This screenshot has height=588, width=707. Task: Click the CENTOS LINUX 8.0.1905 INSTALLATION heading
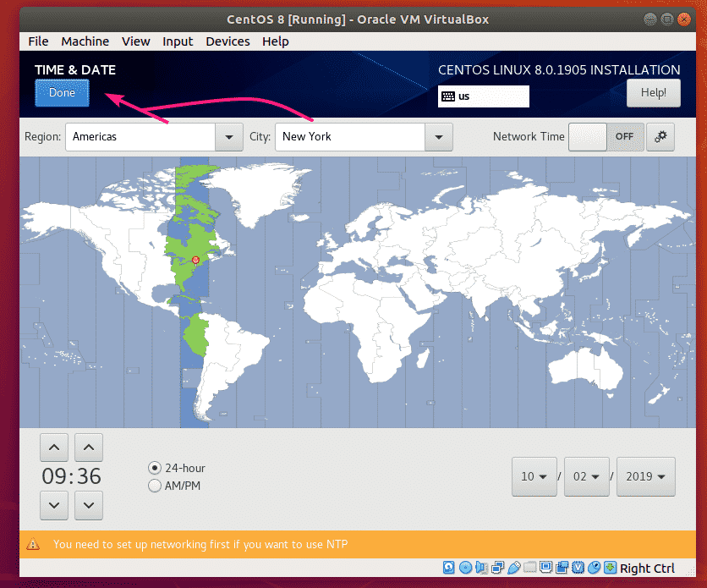click(559, 70)
